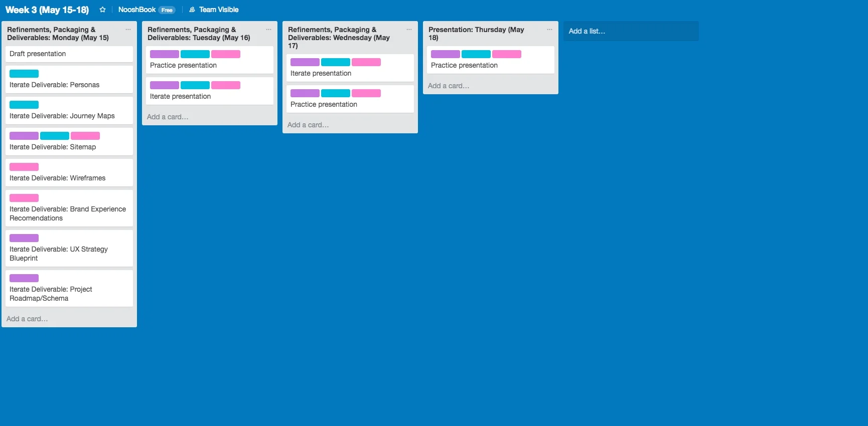This screenshot has height=426, width=868.
Task: Open menu for the Tuesday (May 16) list
Action: [268, 30]
